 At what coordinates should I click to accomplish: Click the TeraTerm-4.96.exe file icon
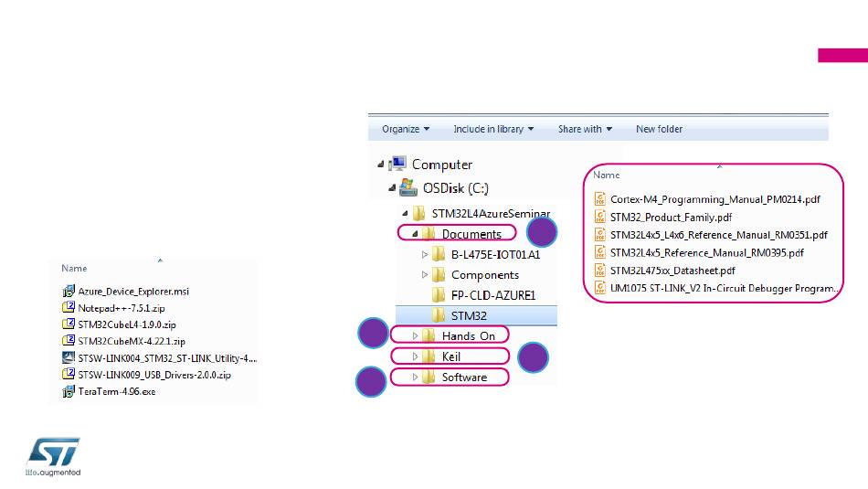point(69,391)
